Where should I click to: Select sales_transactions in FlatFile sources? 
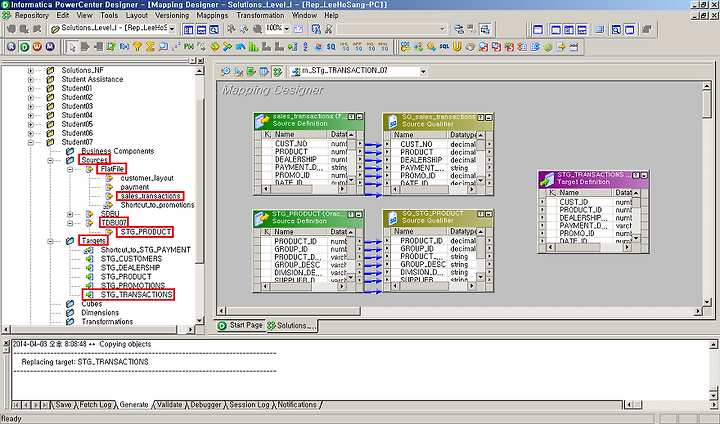[150, 196]
